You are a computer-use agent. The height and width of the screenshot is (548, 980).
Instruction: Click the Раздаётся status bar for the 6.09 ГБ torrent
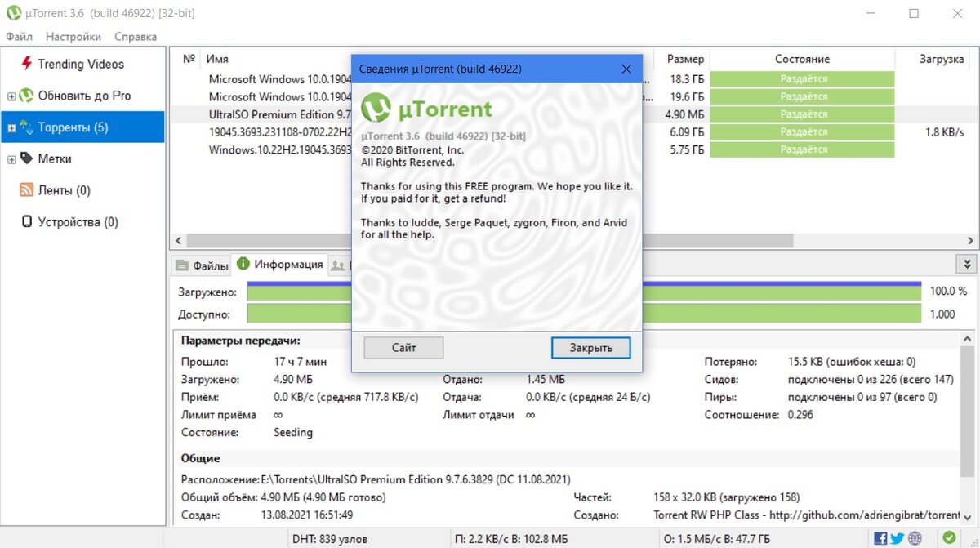[803, 131]
